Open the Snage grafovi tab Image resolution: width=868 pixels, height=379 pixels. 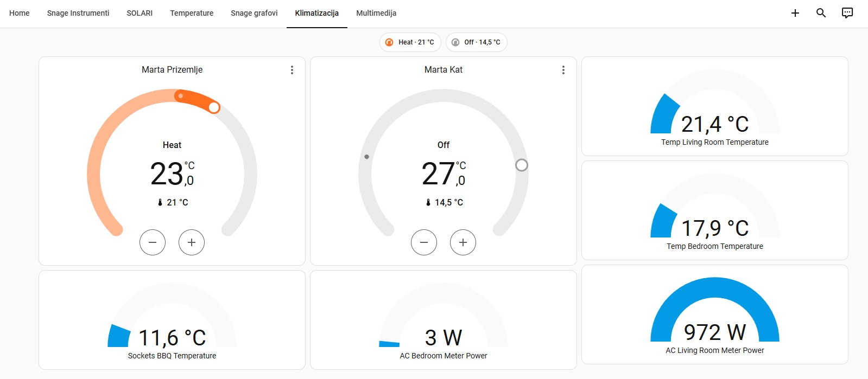point(254,13)
